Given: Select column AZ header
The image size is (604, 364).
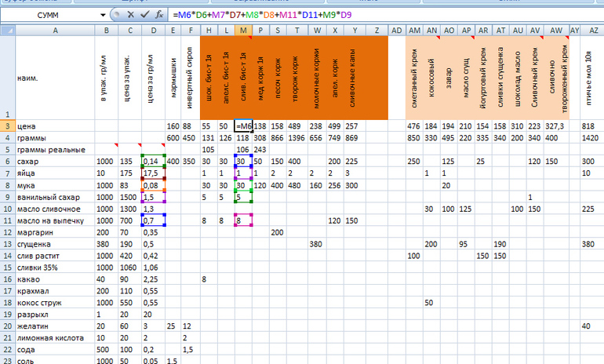Looking at the screenshot, I should click(589, 30).
